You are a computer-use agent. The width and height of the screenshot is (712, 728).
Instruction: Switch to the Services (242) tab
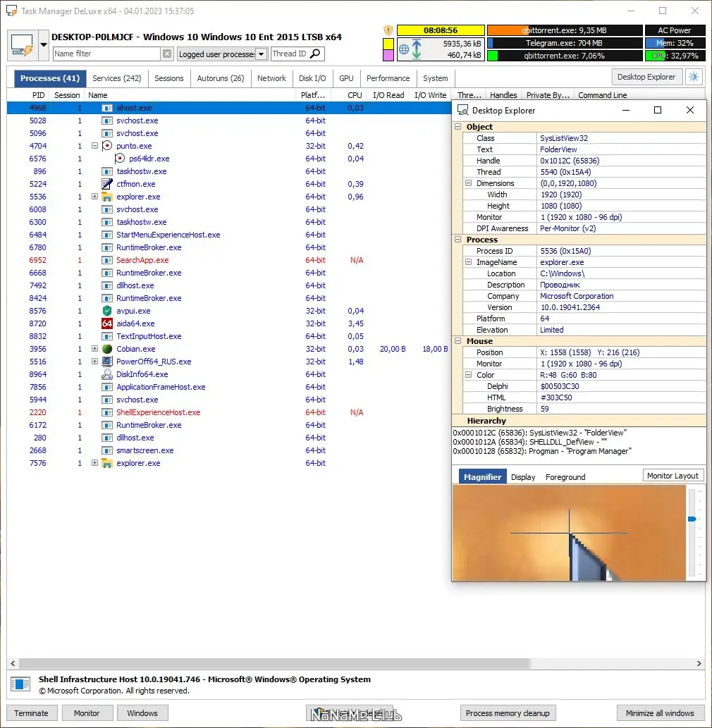116,78
